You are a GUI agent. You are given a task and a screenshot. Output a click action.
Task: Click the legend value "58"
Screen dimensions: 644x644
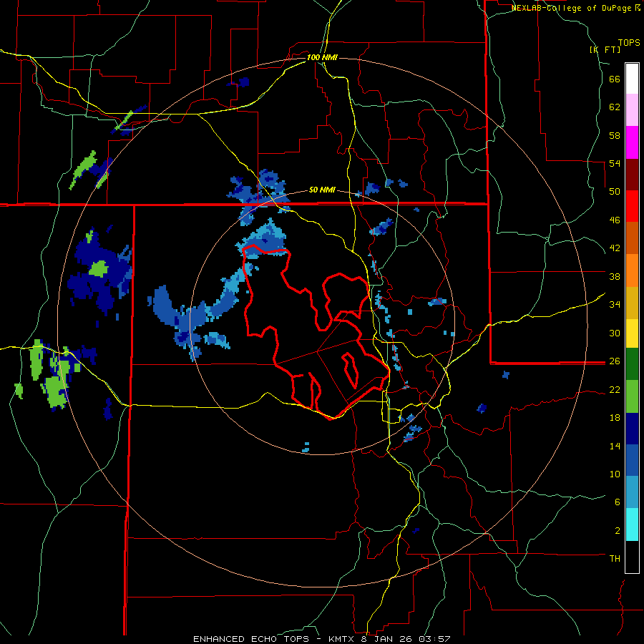click(x=615, y=135)
